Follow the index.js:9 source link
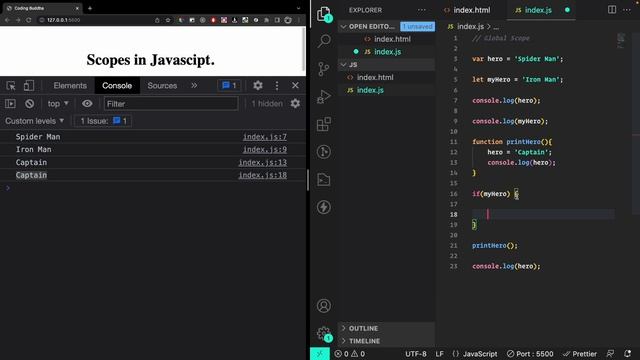The height and width of the screenshot is (360, 640). (x=264, y=149)
